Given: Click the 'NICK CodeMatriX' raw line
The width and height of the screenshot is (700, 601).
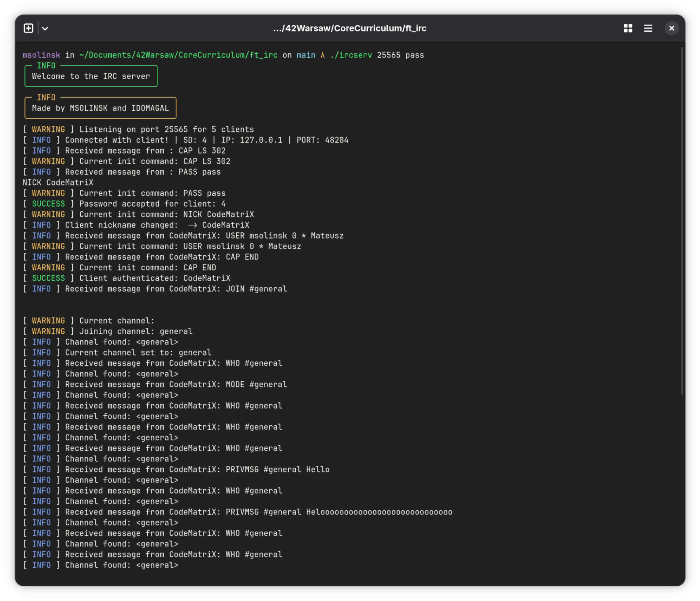Looking at the screenshot, I should (58, 183).
